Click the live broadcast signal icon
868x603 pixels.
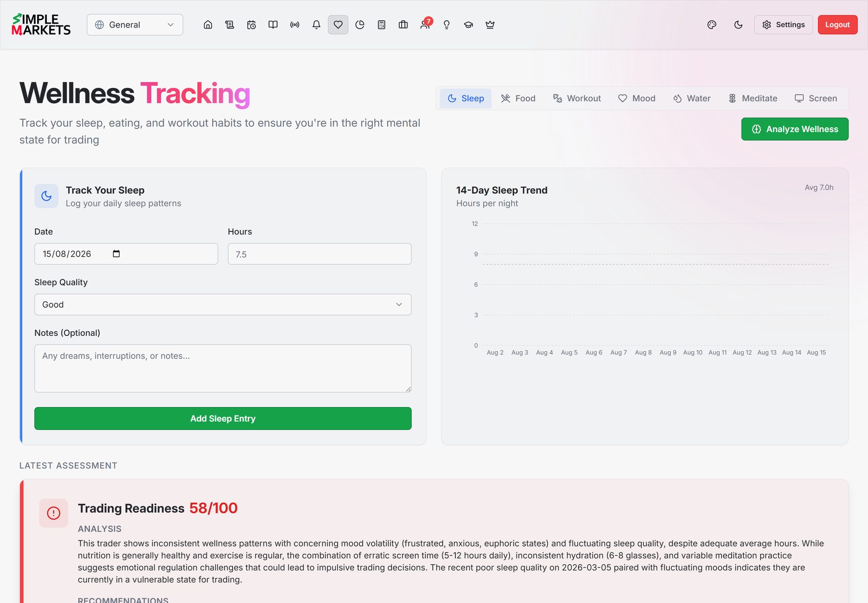click(x=295, y=25)
